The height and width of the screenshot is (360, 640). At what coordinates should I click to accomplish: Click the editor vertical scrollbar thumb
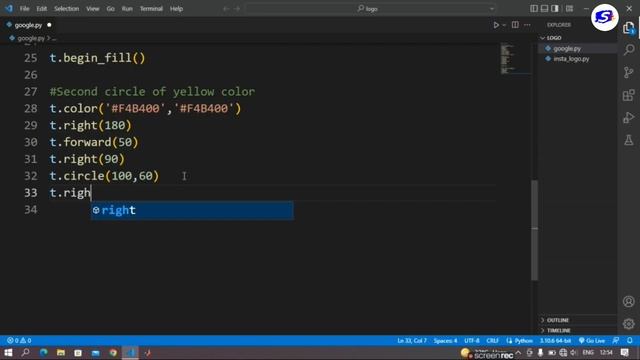534,230
